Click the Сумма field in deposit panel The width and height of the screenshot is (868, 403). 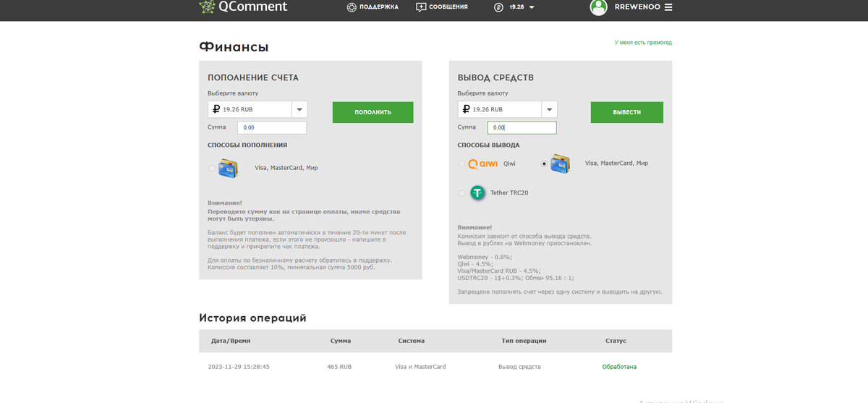(x=272, y=127)
